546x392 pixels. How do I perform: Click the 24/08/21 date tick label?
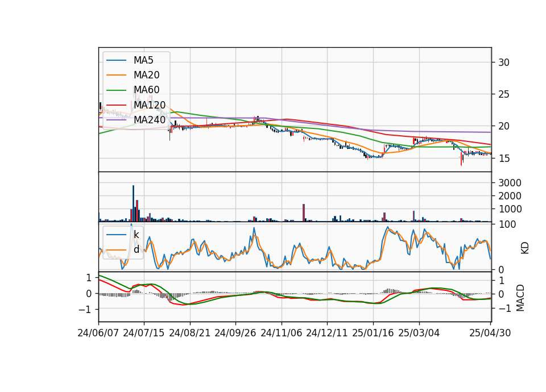190,333
